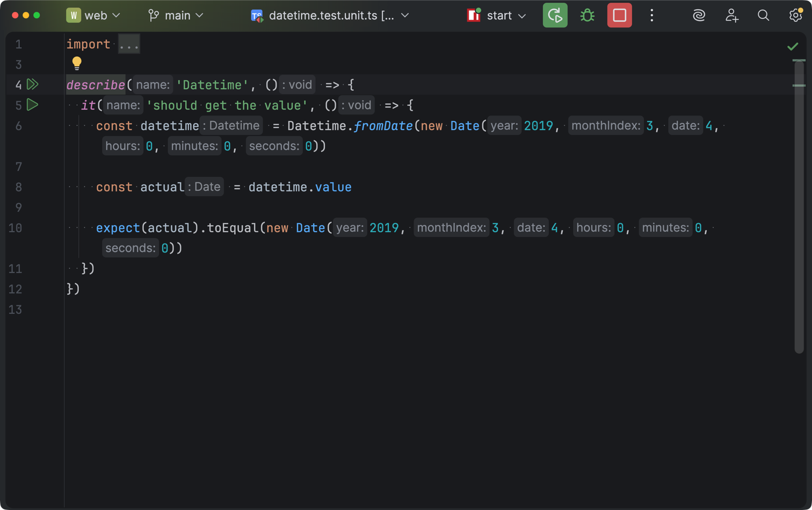
Task: Start a Code With Me collaboration session
Action: coord(731,16)
